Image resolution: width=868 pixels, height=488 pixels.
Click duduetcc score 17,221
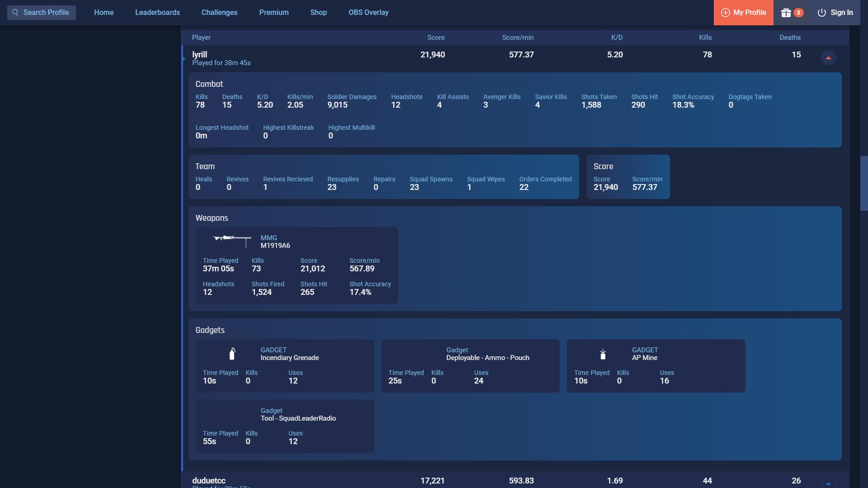coord(433,481)
